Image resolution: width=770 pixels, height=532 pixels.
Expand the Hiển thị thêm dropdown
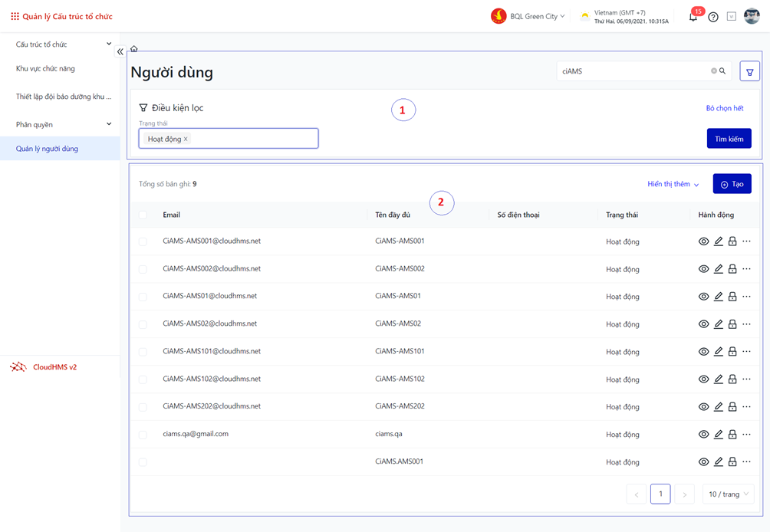click(673, 185)
